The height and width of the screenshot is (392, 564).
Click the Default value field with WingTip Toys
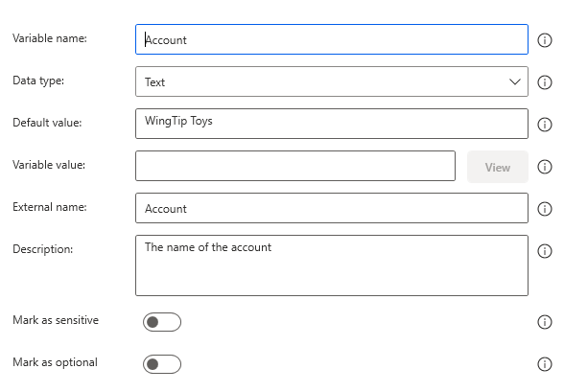pyautogui.click(x=332, y=124)
